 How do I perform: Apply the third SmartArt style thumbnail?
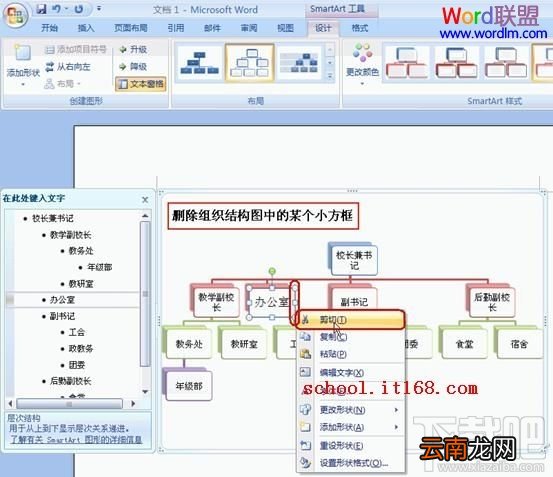pyautogui.click(x=506, y=63)
